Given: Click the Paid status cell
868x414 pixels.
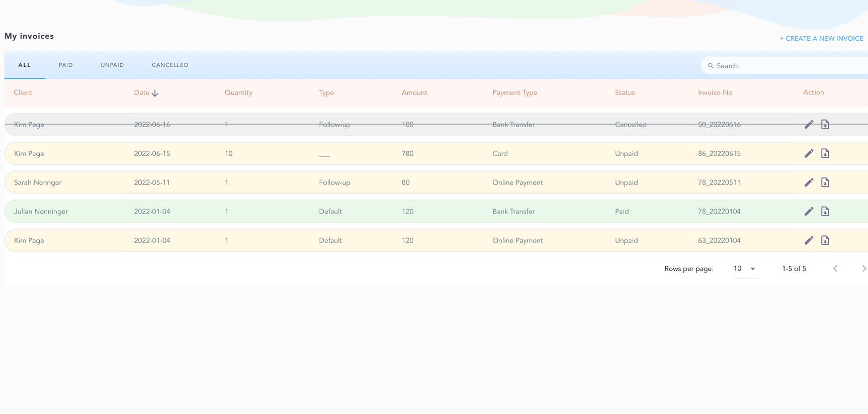Looking at the screenshot, I should coord(622,212).
